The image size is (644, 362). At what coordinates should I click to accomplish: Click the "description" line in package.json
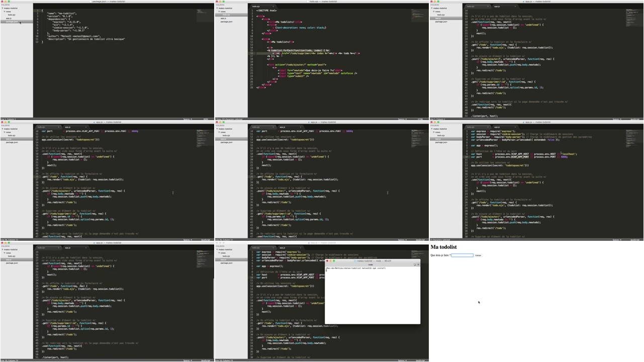85,39
